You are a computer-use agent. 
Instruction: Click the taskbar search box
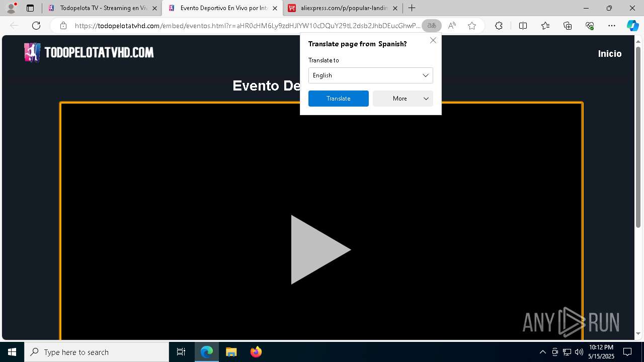pyautogui.click(x=97, y=352)
